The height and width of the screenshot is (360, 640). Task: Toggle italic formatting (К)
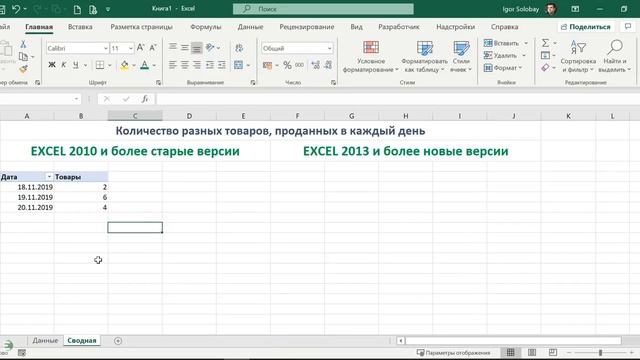pyautogui.click(x=64, y=65)
